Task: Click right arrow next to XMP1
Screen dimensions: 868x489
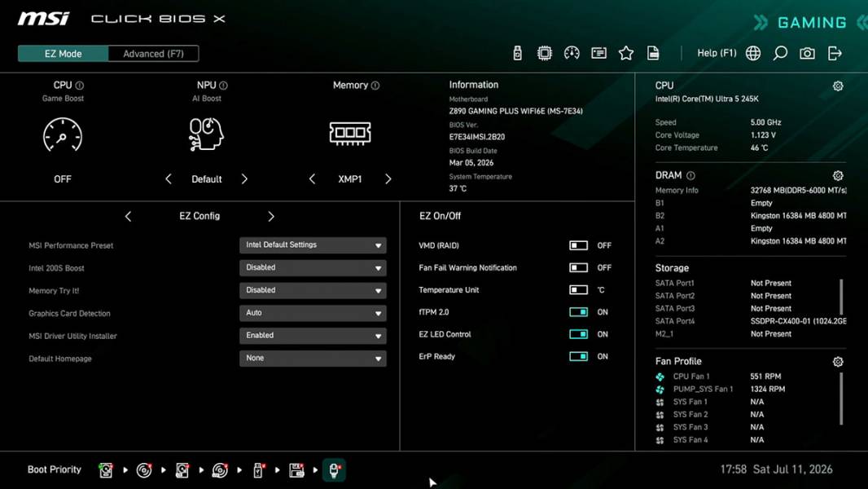Action: (388, 178)
